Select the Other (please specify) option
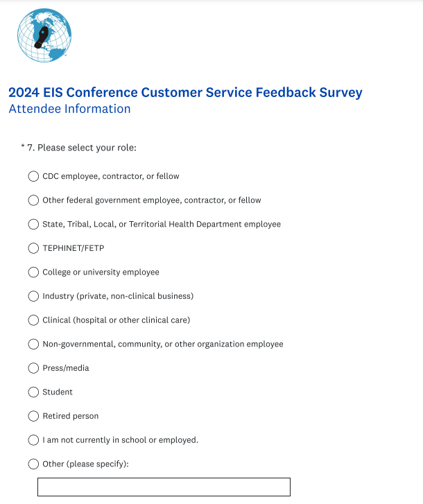The image size is (423, 504). 33,464
